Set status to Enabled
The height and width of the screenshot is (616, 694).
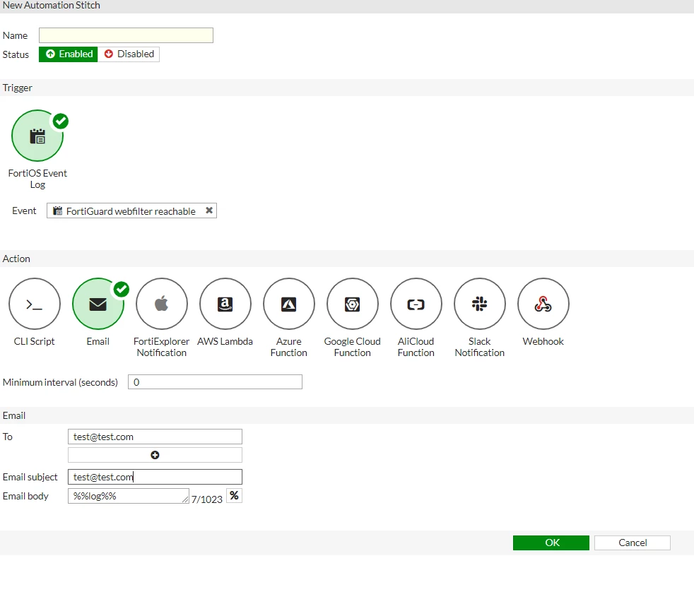pyautogui.click(x=68, y=54)
